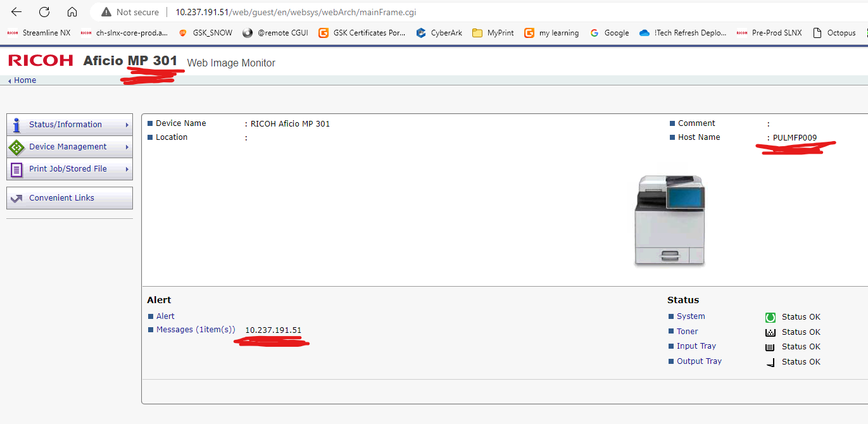Click the RICOH logo

pyautogui.click(x=41, y=61)
